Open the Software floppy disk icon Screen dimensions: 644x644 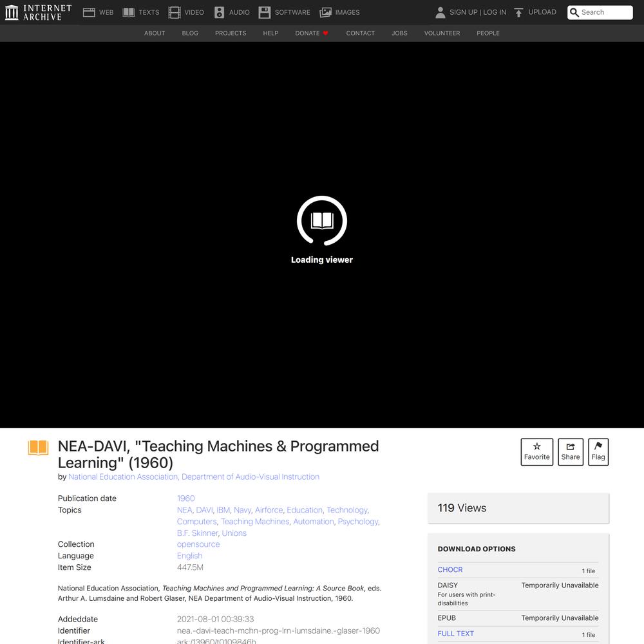(x=265, y=12)
